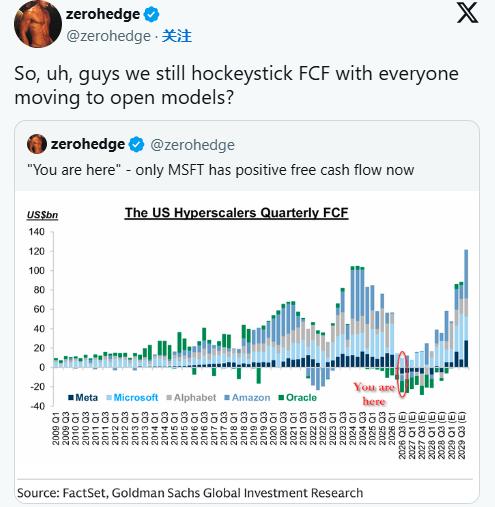Click the red 'You are here' circle marker
Image resolution: width=495 pixels, height=507 pixels.
pos(402,374)
